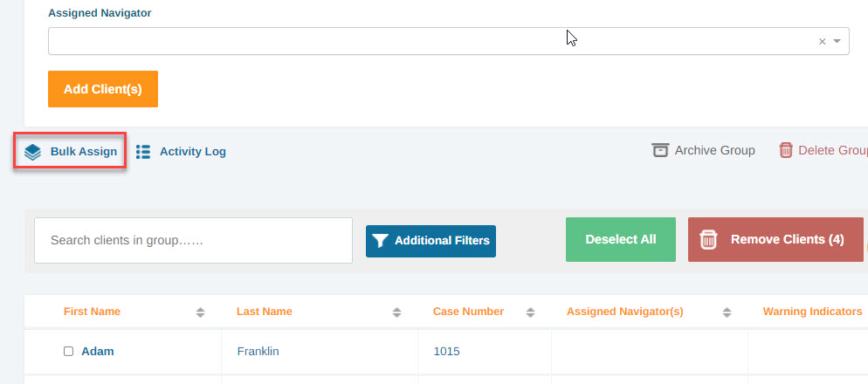Sort by Last Name column arrows
This screenshot has height=384, width=868.
coord(396,312)
